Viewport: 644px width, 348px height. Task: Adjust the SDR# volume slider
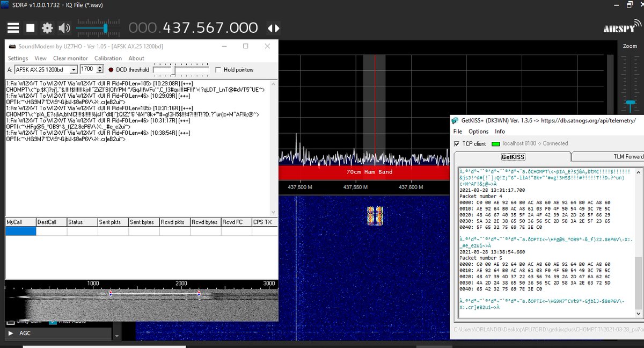coord(99,28)
